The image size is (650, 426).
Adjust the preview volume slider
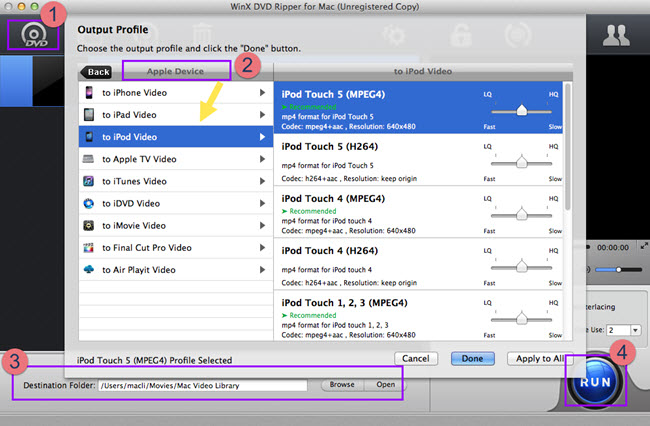[x=618, y=270]
